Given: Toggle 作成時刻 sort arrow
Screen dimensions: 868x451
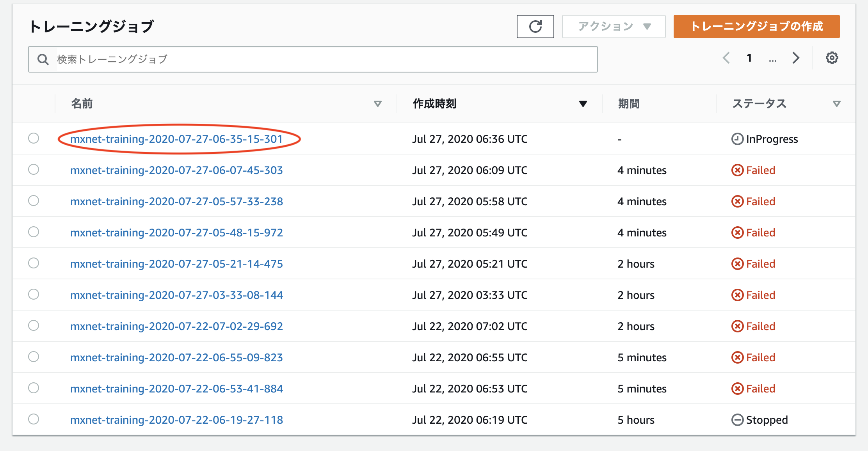Looking at the screenshot, I should 583,104.
